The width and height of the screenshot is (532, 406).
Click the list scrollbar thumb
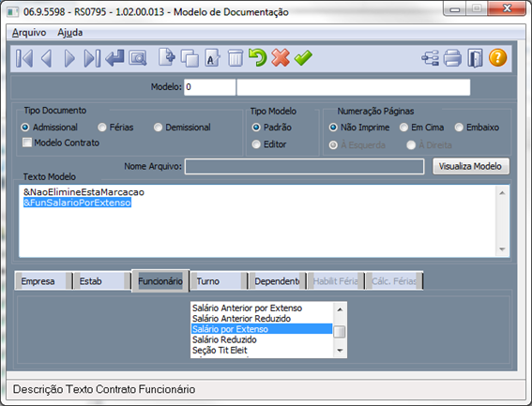pos(340,331)
